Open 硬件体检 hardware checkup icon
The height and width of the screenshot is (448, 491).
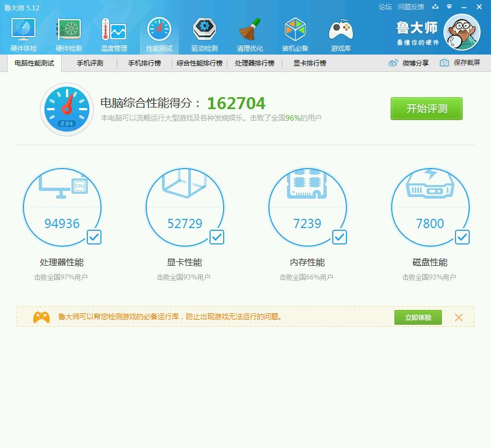coord(23,29)
